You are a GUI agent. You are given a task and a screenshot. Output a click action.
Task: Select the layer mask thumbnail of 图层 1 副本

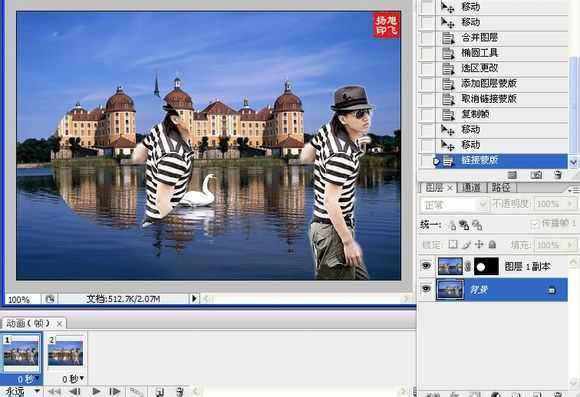486,266
